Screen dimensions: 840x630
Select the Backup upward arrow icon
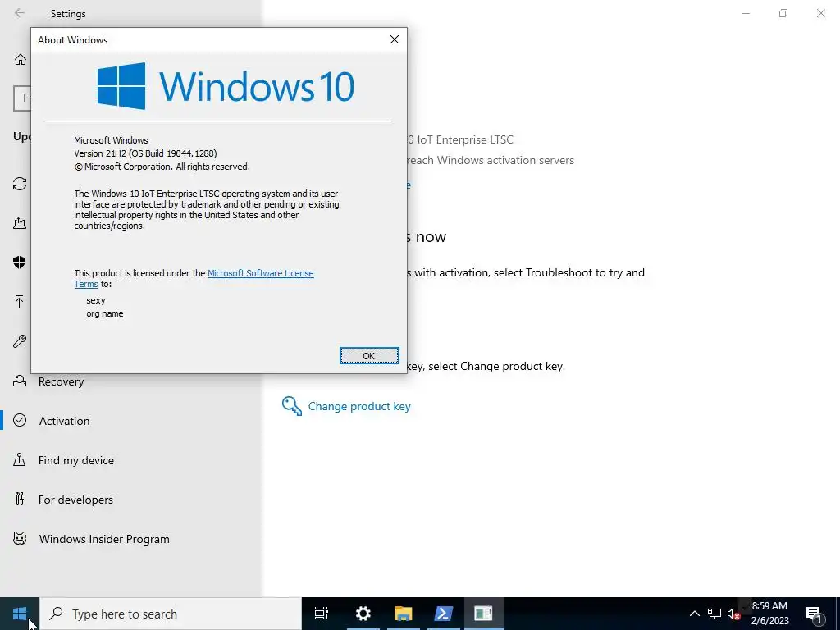tap(20, 302)
